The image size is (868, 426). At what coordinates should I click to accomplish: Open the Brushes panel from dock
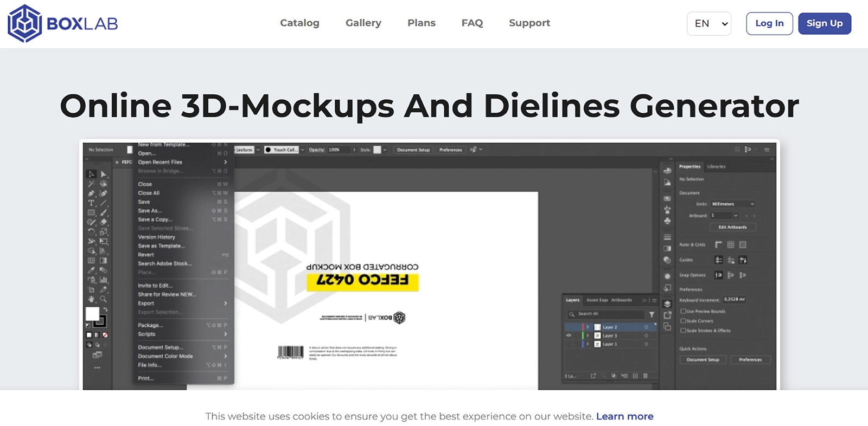[x=667, y=209]
